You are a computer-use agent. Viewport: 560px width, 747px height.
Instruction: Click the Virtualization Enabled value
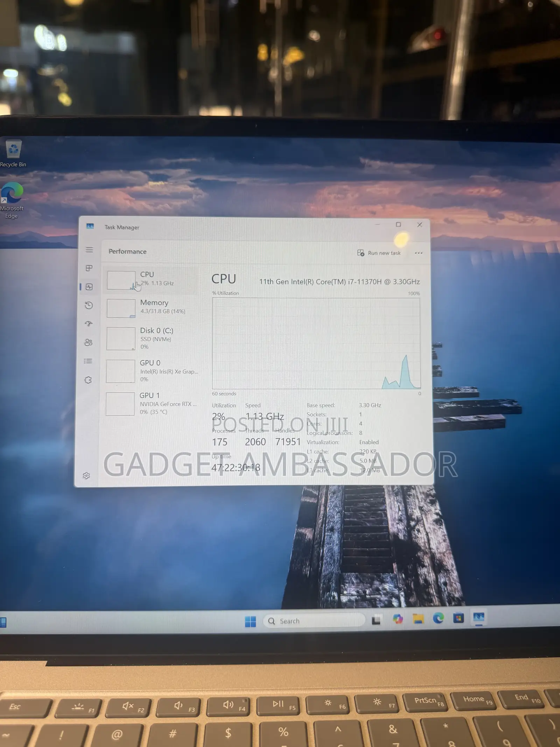[369, 442]
